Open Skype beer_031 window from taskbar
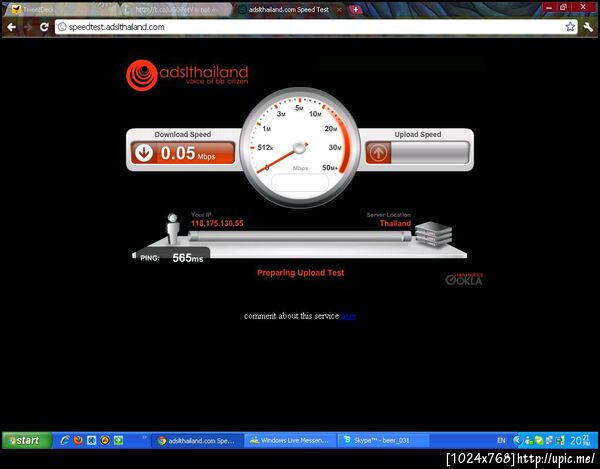 click(383, 441)
